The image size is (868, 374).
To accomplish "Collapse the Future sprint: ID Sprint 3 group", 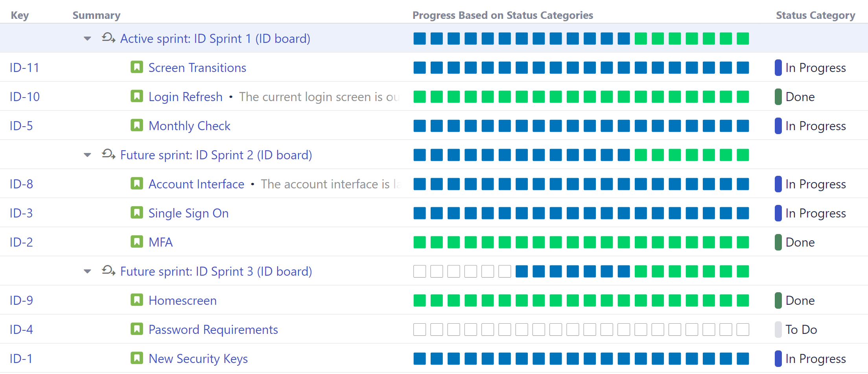I will click(x=87, y=271).
